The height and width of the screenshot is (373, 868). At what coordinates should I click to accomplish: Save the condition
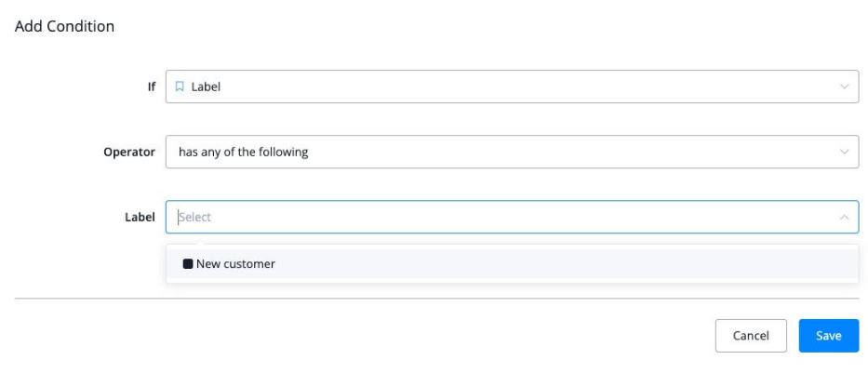828,336
